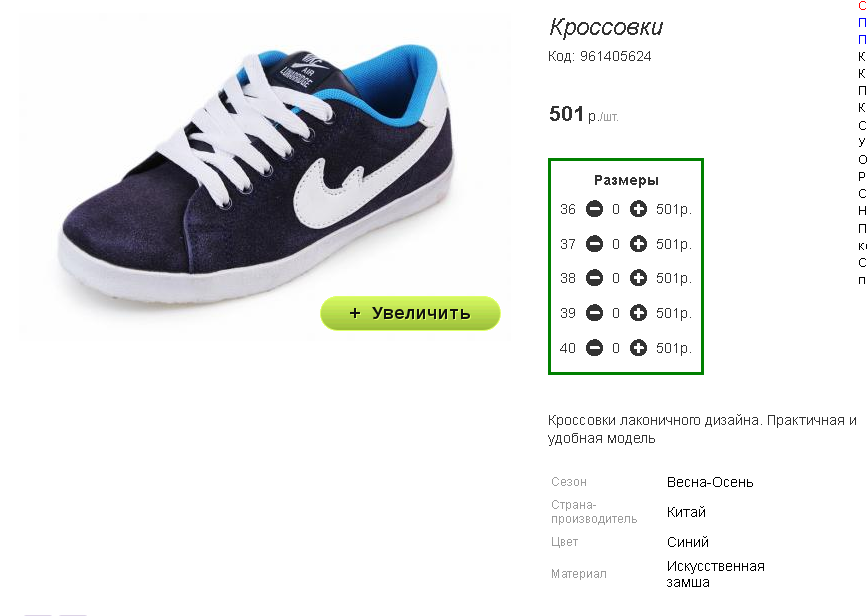Click the quantity value for size 40
The height and width of the screenshot is (616, 867).
616,348
